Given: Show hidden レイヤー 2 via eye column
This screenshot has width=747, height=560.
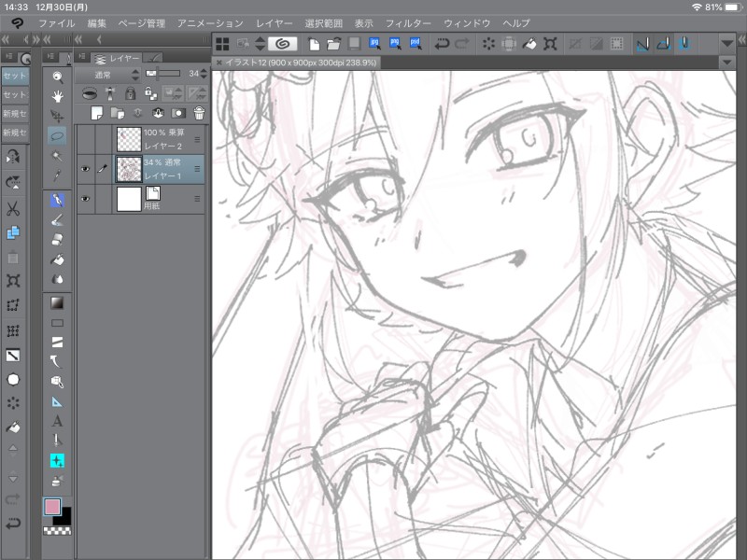Looking at the screenshot, I should tap(85, 139).
